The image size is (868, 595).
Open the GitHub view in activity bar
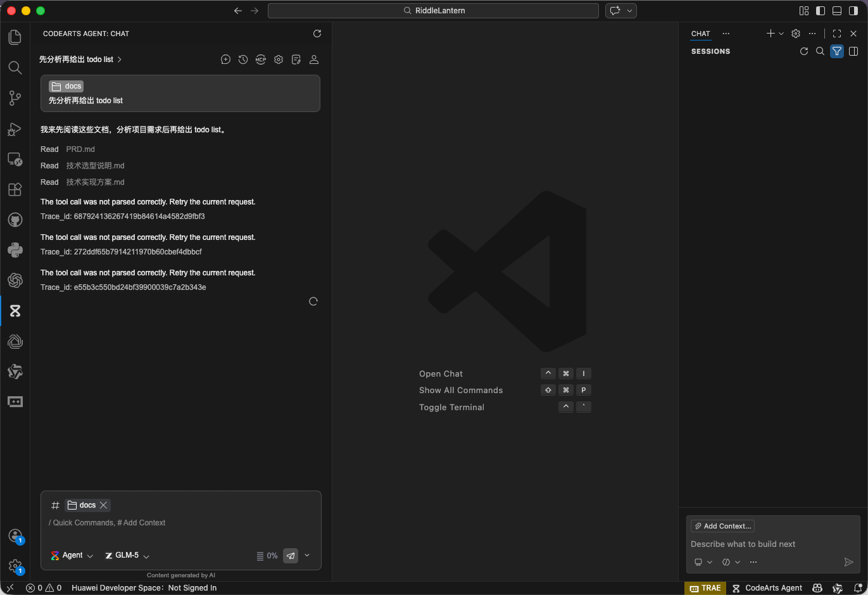click(x=15, y=220)
